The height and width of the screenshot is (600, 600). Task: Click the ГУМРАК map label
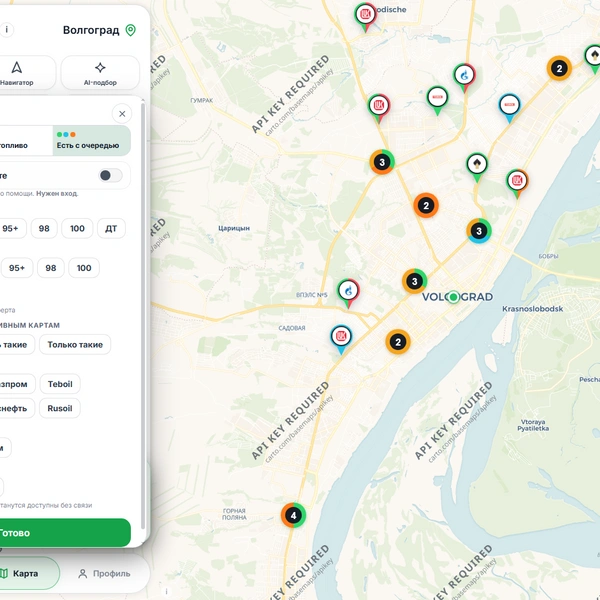pyautogui.click(x=202, y=100)
